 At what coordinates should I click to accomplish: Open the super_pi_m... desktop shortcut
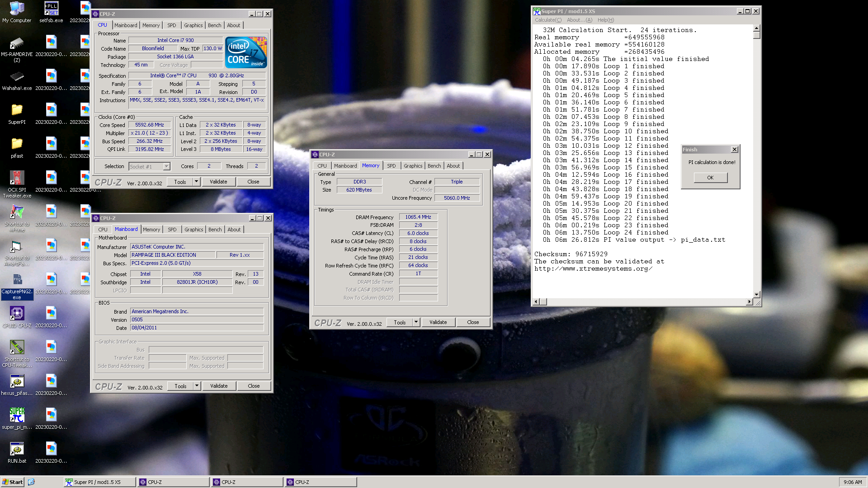17,419
